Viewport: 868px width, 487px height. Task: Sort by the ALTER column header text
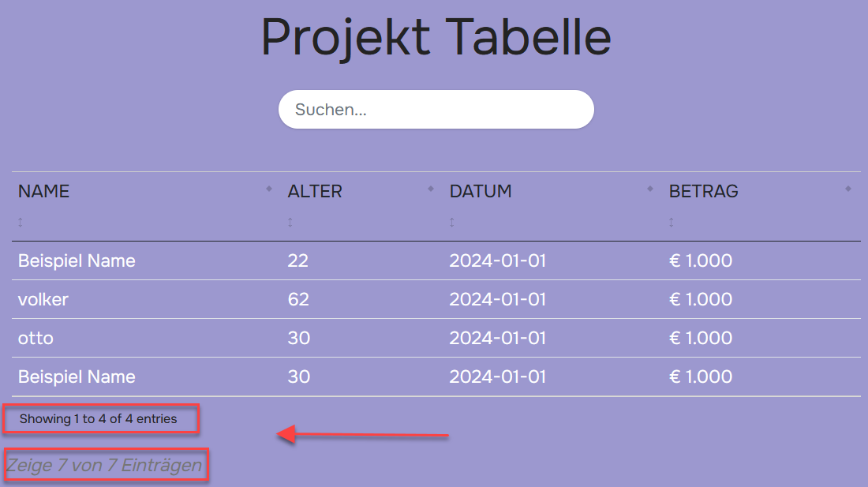[x=315, y=191]
